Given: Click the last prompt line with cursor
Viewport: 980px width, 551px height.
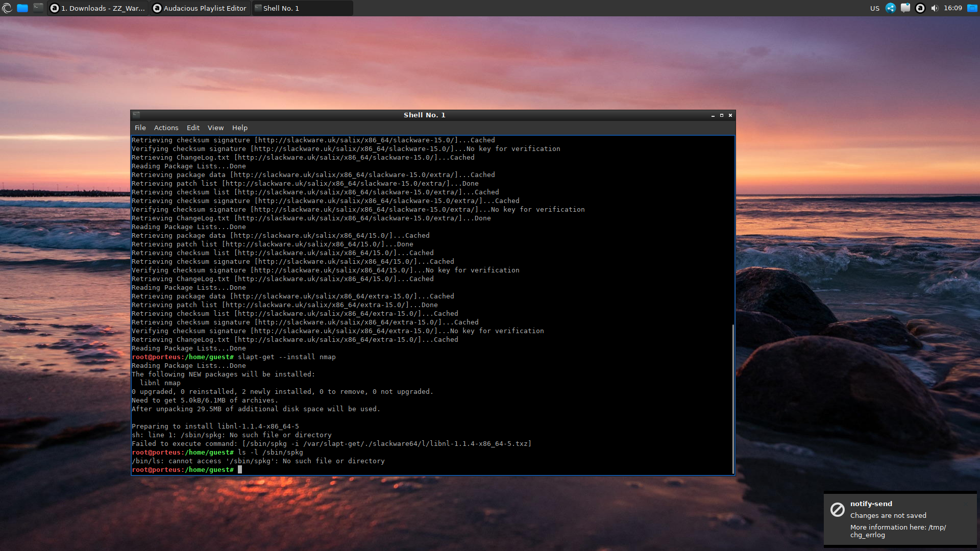Looking at the screenshot, I should pyautogui.click(x=187, y=469).
